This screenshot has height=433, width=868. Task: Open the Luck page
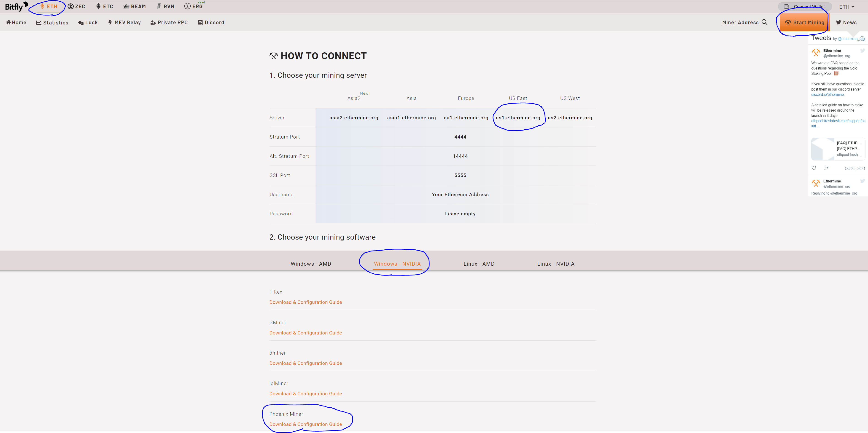[x=88, y=23]
